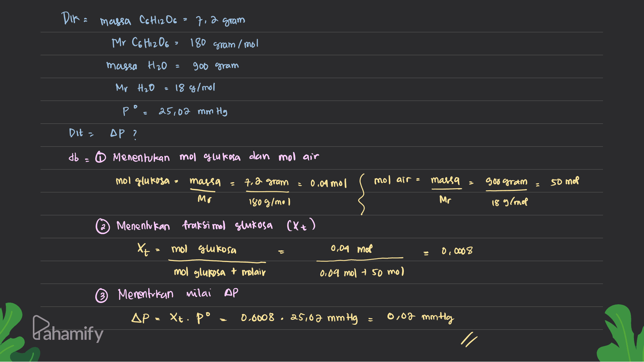Click the denominator '0,04 mol + 50 mol'
The width and height of the screenshot is (644, 362).
click(x=362, y=272)
